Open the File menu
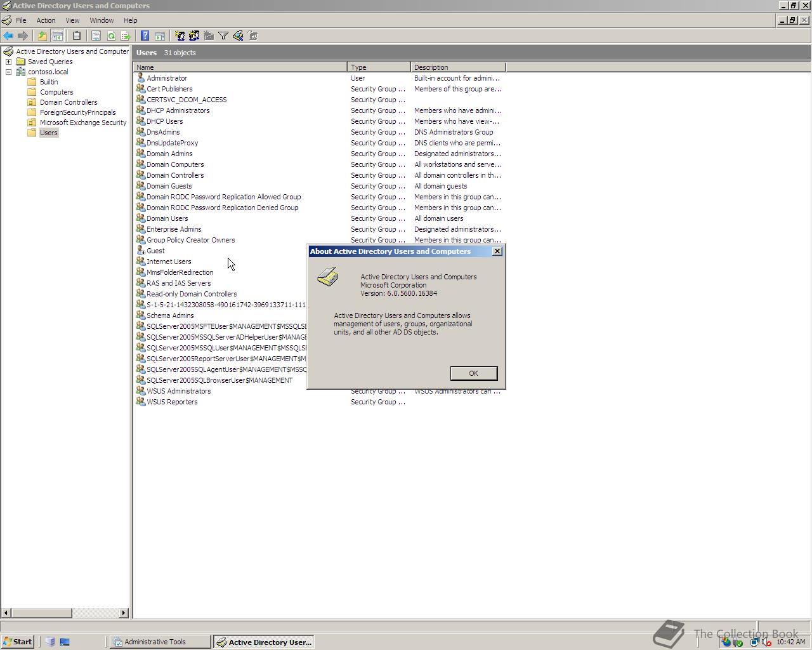Screen dimensions: 812x650 pos(21,20)
